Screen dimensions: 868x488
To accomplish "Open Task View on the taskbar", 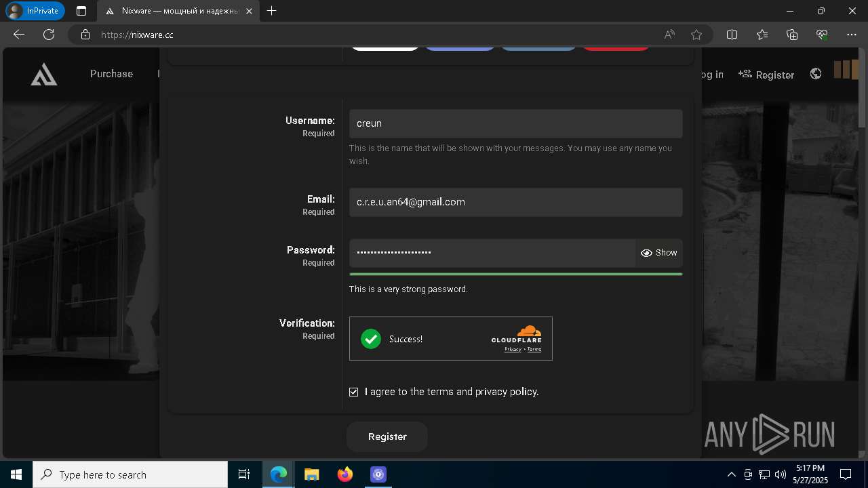I will pos(244,474).
